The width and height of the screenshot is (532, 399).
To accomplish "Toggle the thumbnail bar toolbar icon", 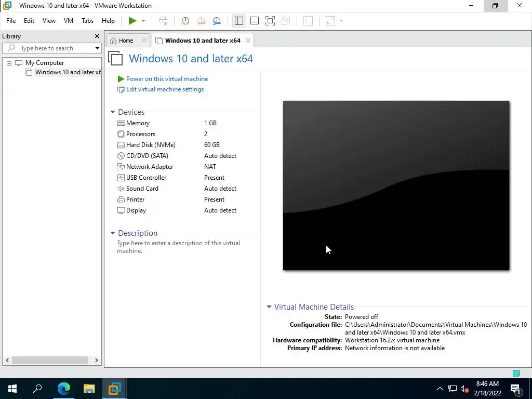I will tap(255, 21).
